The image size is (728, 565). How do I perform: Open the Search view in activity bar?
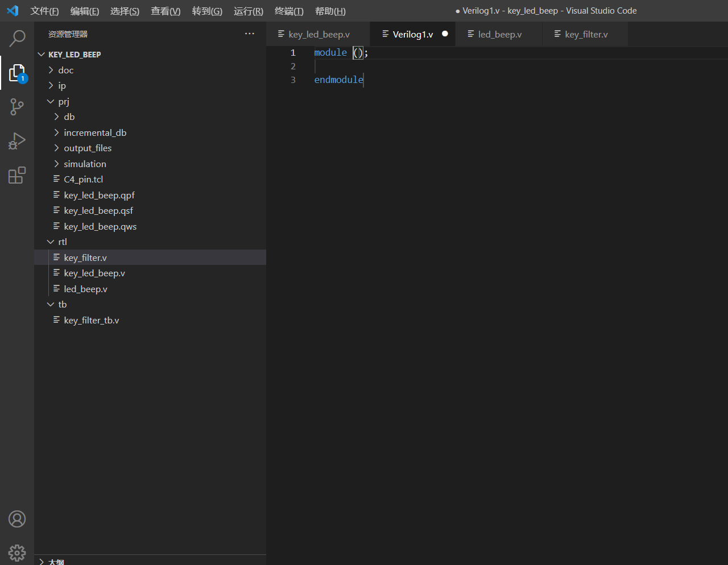pyautogui.click(x=17, y=38)
